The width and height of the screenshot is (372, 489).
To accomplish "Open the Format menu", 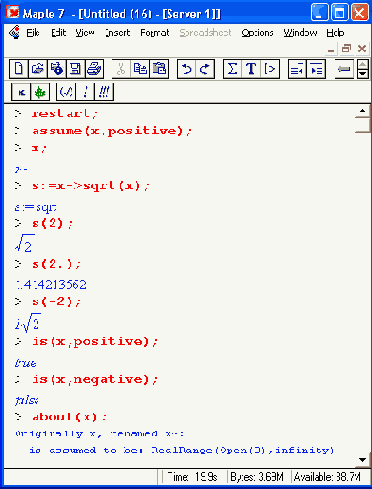I will (155, 33).
